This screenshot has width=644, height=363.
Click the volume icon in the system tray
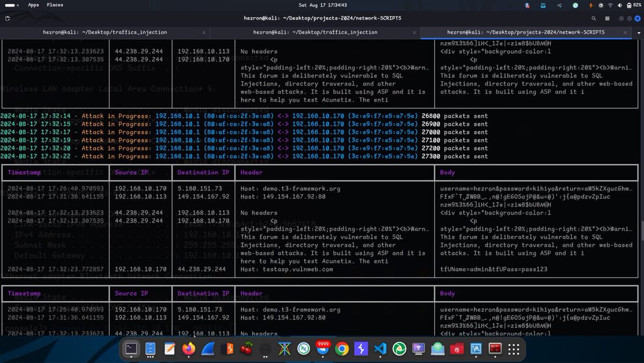click(x=620, y=5)
